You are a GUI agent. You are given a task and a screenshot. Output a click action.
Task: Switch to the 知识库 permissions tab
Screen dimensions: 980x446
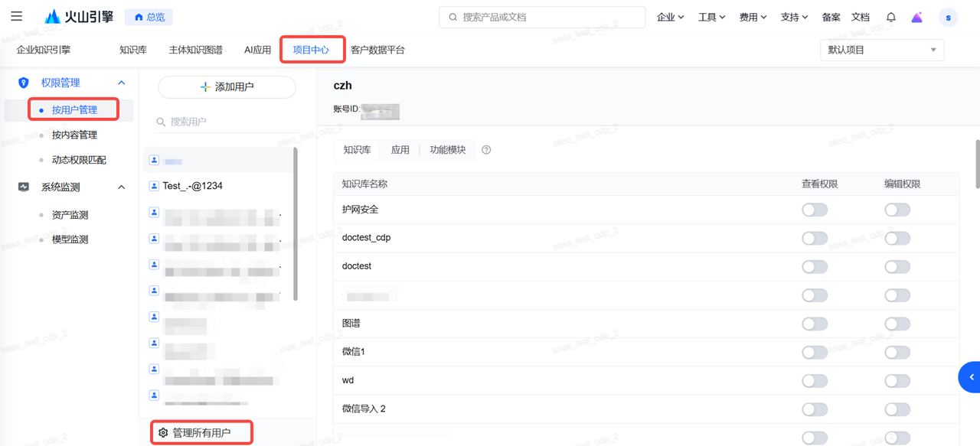pyautogui.click(x=357, y=150)
